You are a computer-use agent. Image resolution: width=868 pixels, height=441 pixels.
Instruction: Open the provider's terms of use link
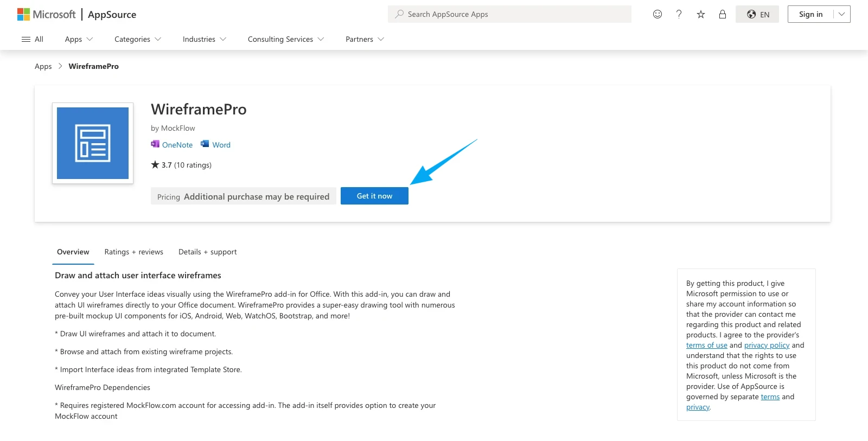(706, 345)
